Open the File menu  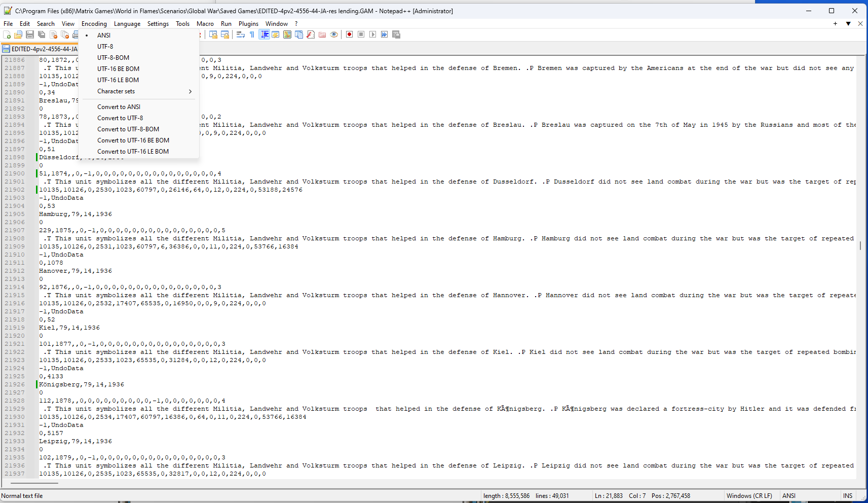(8, 24)
